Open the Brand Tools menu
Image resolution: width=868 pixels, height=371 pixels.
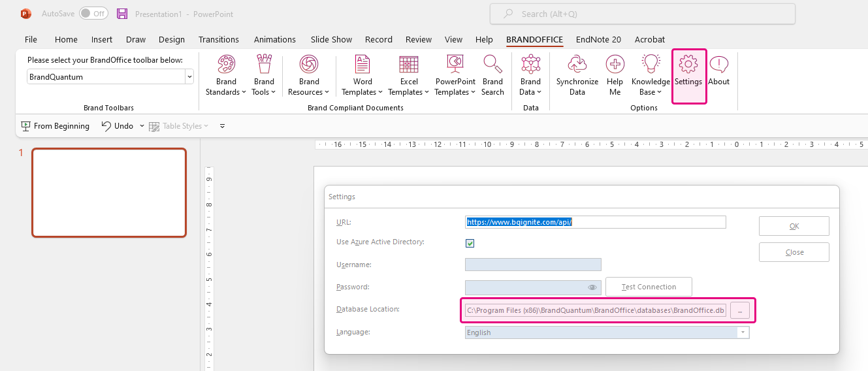point(264,76)
